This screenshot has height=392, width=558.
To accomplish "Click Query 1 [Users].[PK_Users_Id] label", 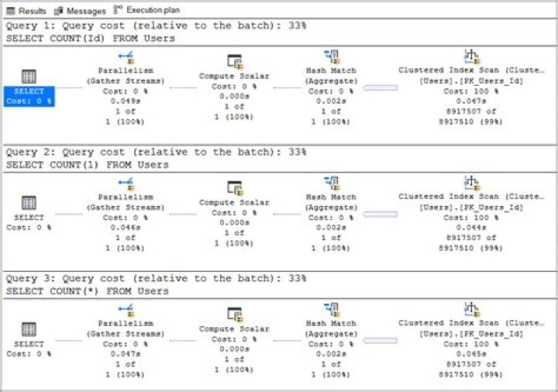I will coord(471,81).
